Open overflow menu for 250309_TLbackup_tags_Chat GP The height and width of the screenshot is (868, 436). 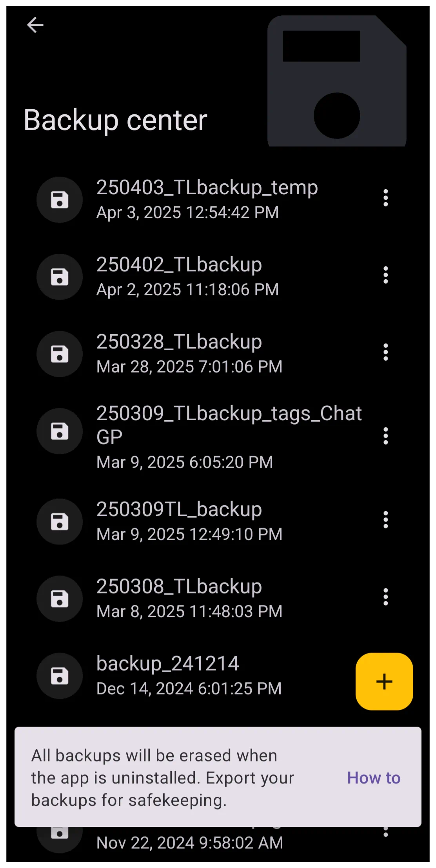point(386,436)
